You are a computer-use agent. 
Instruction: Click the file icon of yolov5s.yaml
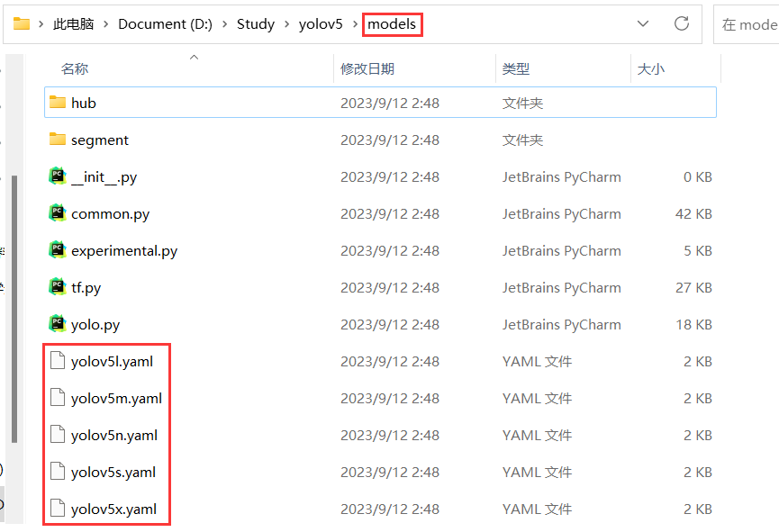(58, 472)
